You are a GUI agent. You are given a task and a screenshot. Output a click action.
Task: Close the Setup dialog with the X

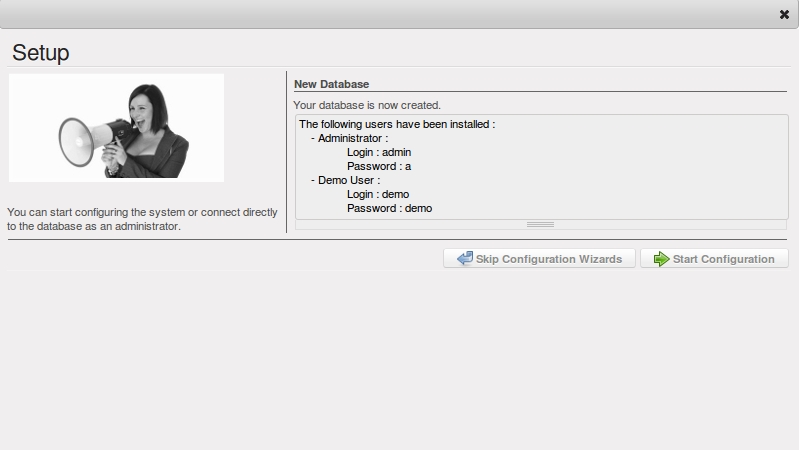pos(784,15)
